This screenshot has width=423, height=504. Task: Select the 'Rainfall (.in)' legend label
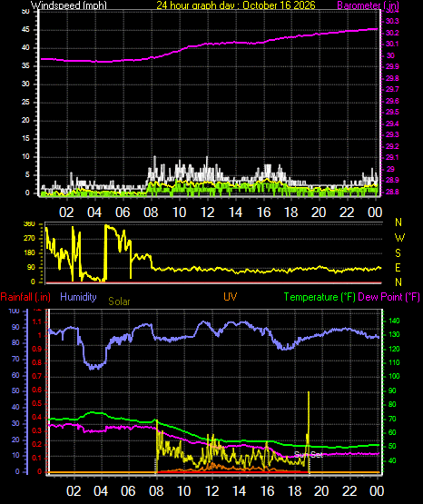point(25,297)
